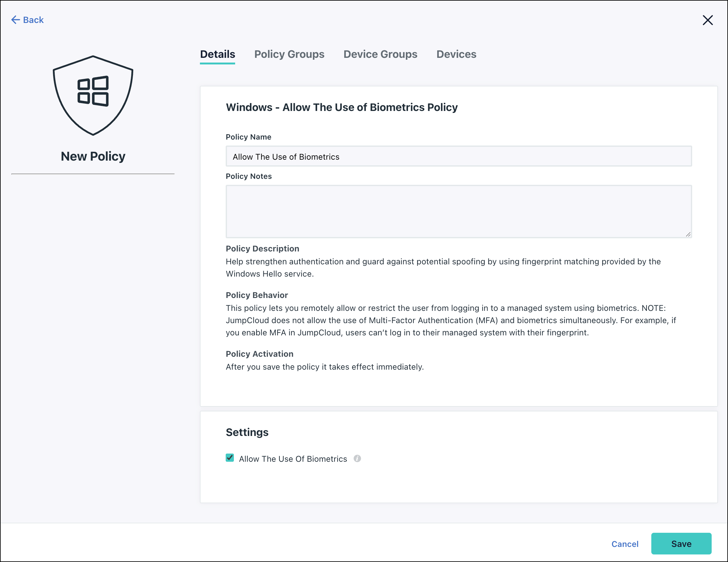The height and width of the screenshot is (562, 728).
Task: Focus the Policy Name input field
Action: click(x=458, y=156)
